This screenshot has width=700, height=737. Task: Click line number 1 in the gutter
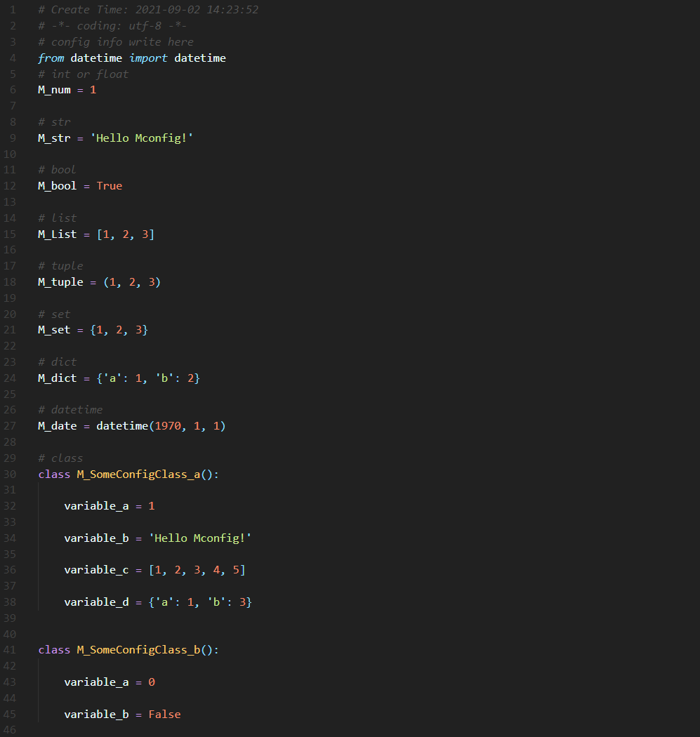(13, 9)
